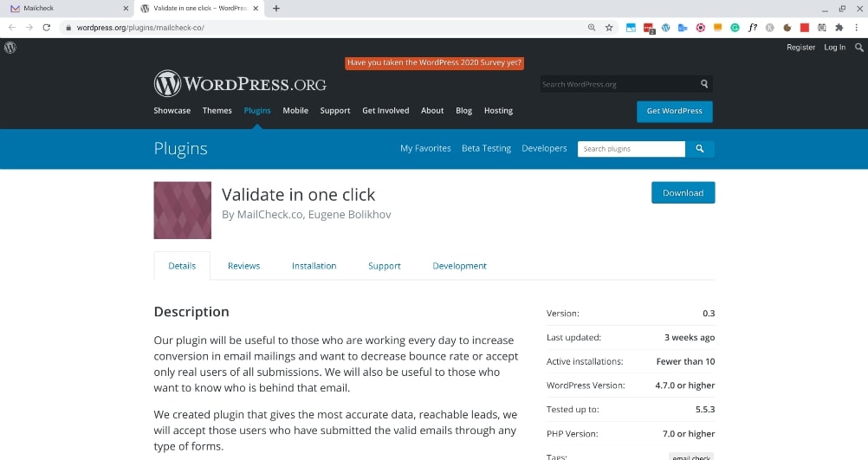Viewport: 868px width, 460px height.
Task: Open the Blog navigation link
Action: coord(464,111)
